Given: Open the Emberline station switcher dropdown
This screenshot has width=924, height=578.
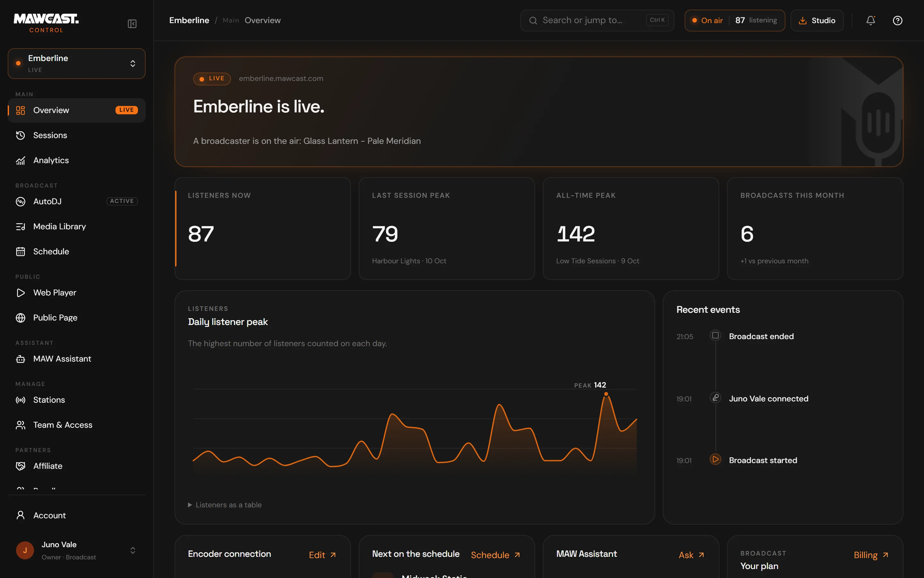Looking at the screenshot, I should point(76,64).
